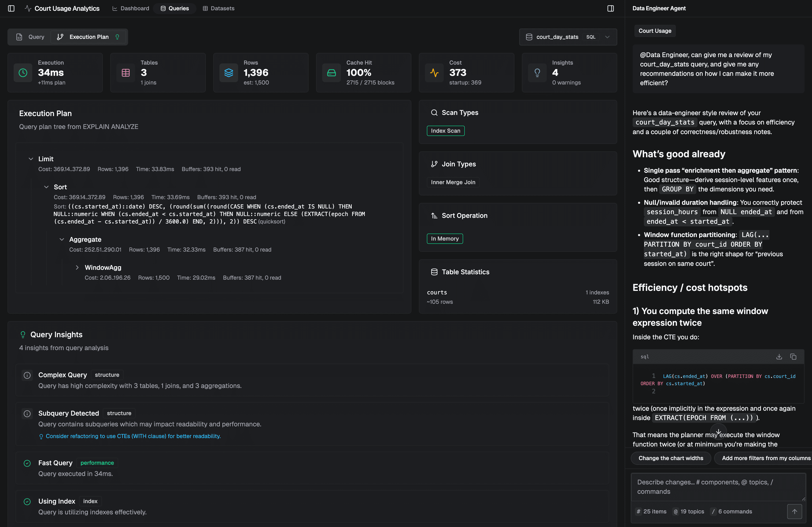
Task: Click the CTE refactoring suggestion link
Action: coord(133,436)
